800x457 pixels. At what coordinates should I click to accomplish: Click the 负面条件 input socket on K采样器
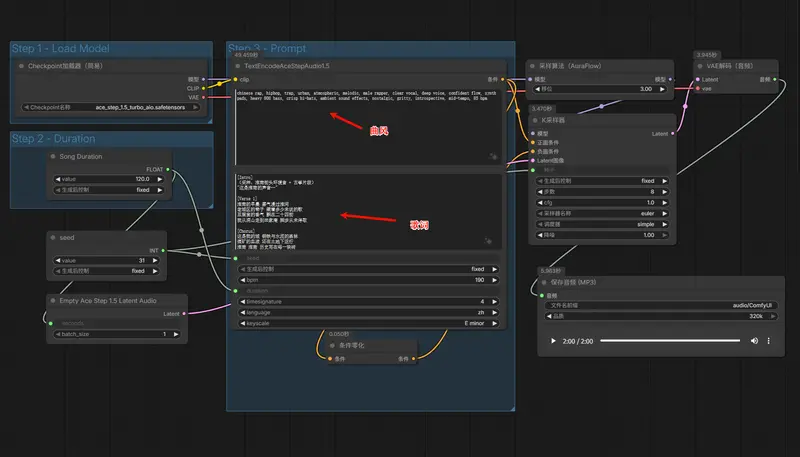(x=533, y=151)
